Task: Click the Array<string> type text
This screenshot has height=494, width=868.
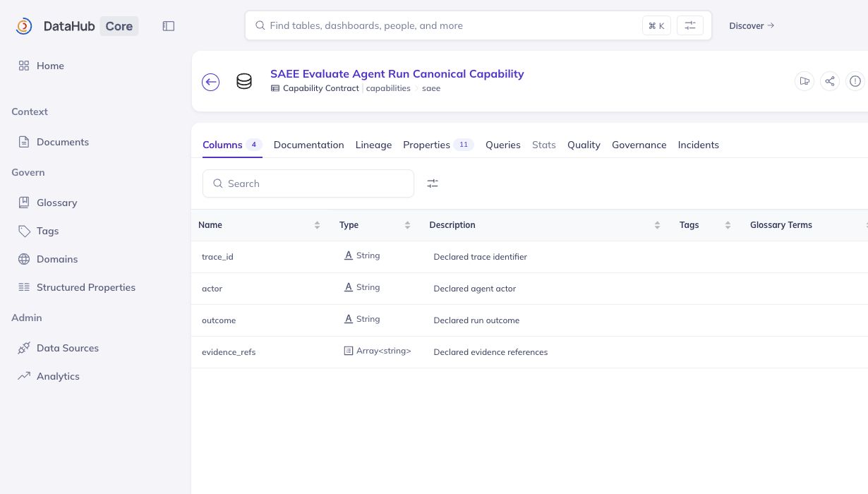Action: pyautogui.click(x=383, y=351)
